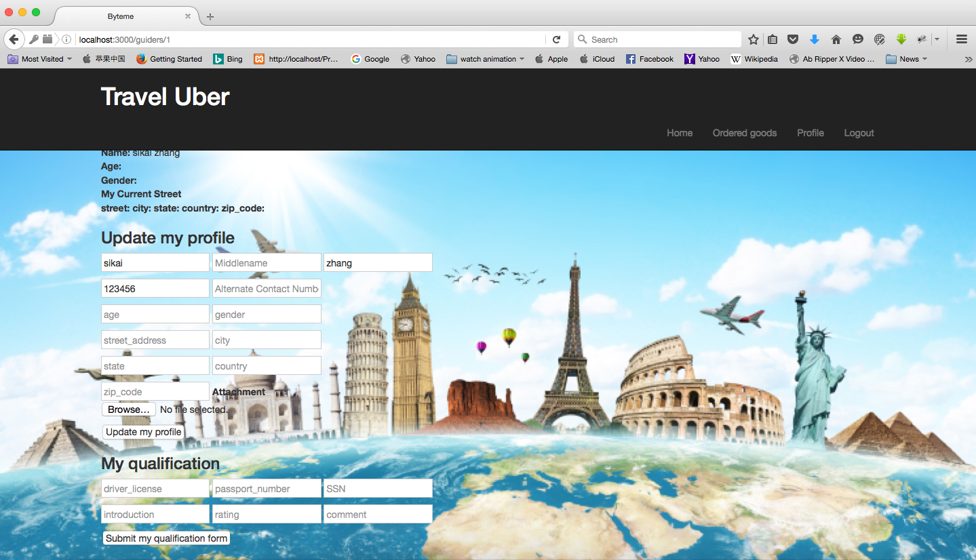Open Ordered goods in navigation
Image resolution: width=976 pixels, height=560 pixels.
(745, 133)
